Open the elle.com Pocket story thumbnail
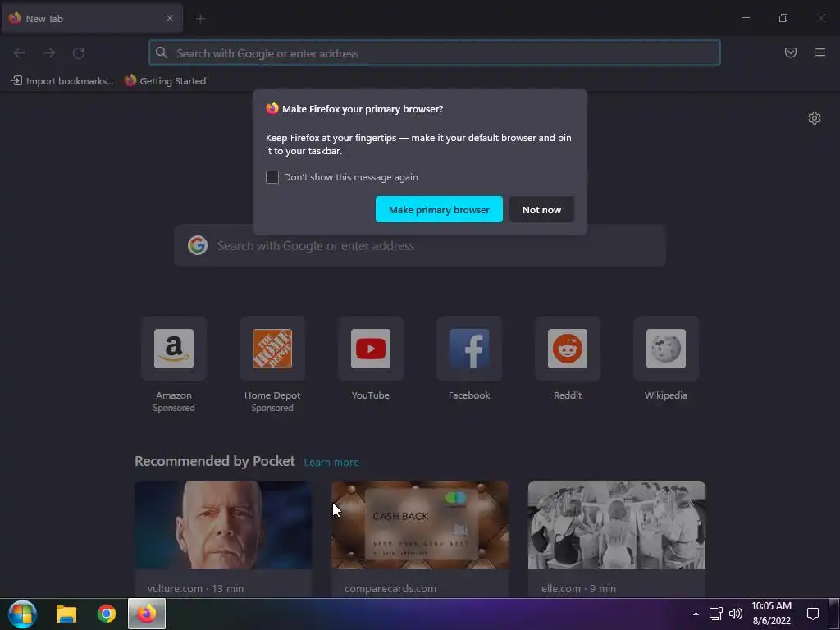Screen dimensions: 840x630 617,525
